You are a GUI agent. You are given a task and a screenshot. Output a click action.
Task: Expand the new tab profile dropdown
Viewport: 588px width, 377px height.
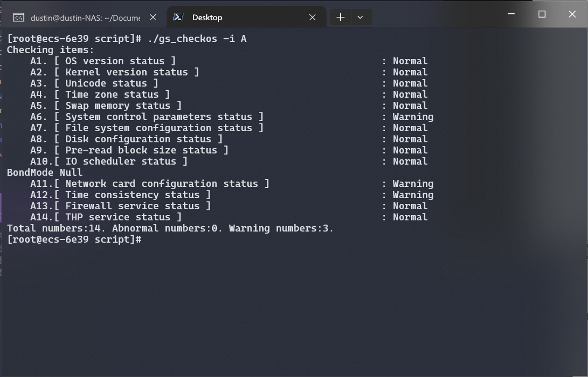(360, 18)
